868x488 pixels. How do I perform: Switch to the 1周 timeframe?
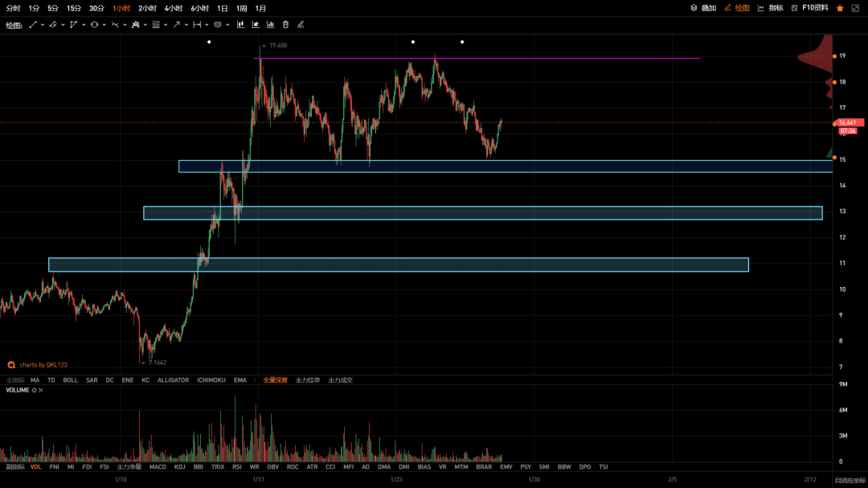tap(242, 8)
